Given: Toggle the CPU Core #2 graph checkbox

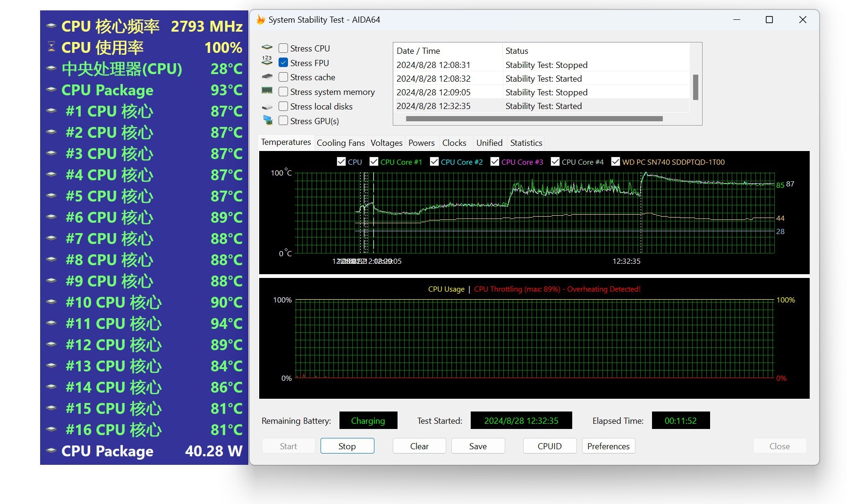Looking at the screenshot, I should point(434,162).
